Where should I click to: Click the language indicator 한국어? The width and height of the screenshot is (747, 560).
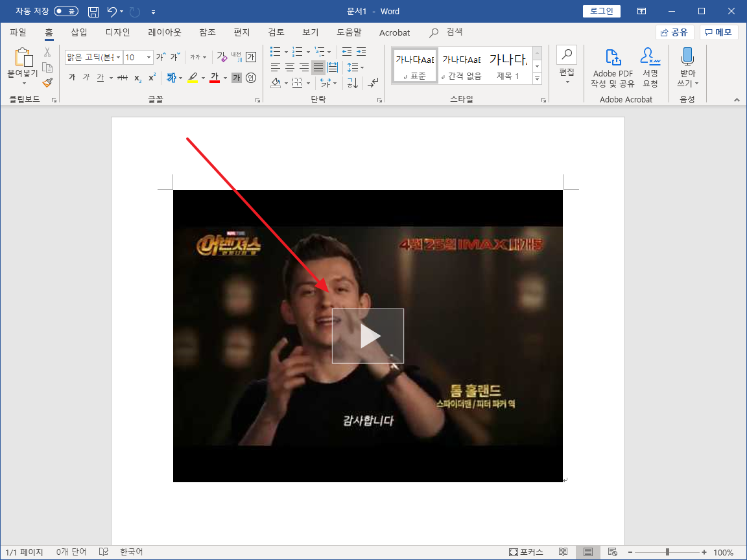131,552
